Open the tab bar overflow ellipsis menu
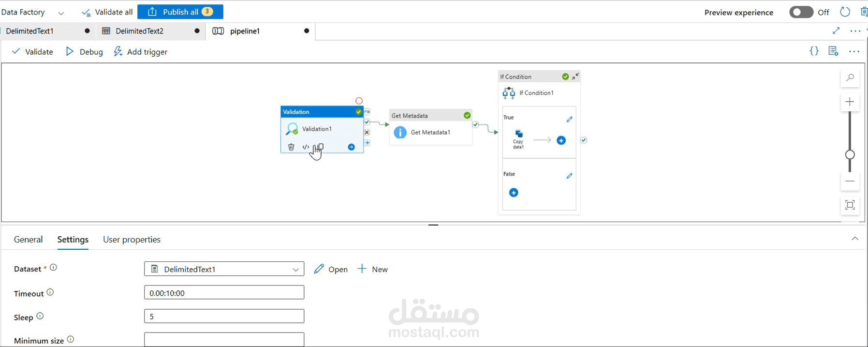 (x=855, y=31)
